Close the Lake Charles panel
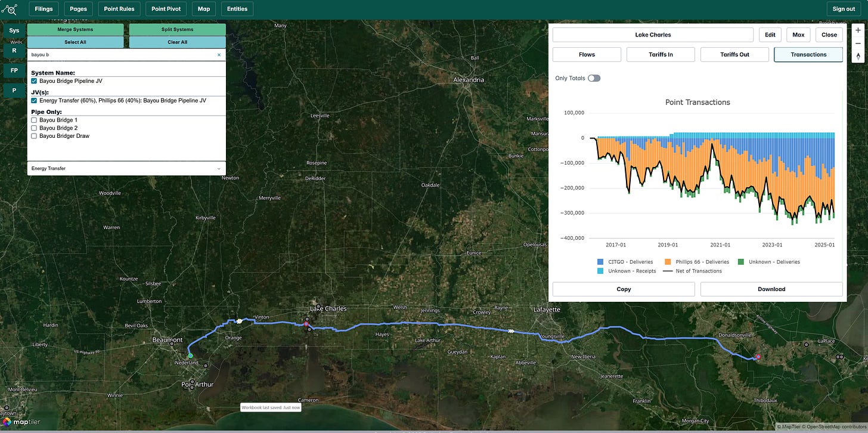The image size is (868, 433). click(x=829, y=35)
